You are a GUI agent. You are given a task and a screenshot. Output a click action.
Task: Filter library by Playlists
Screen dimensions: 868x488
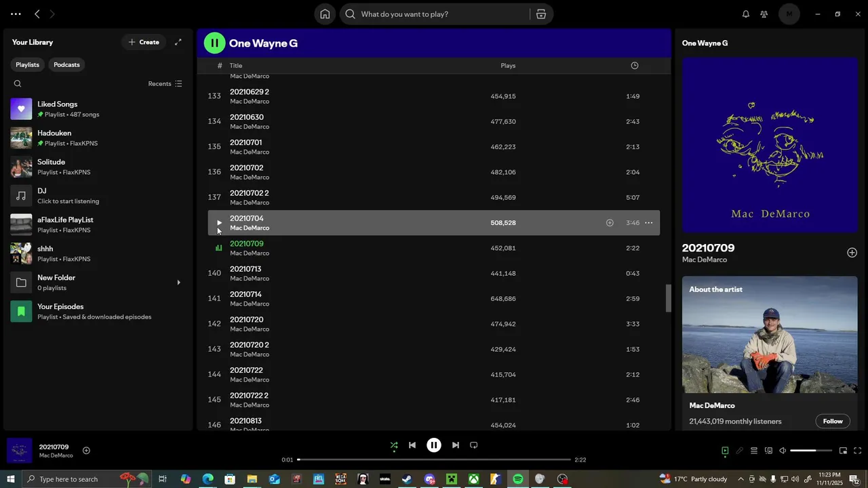(27, 65)
